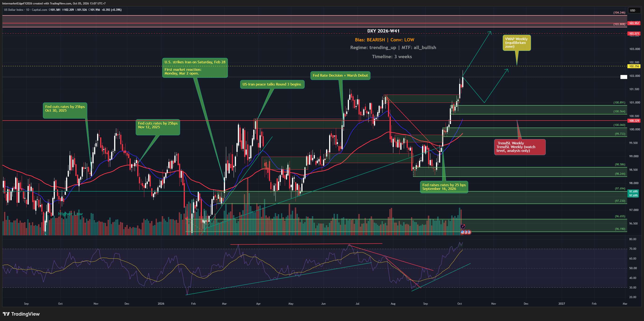The image size is (644, 321).
Task: Click the 'Nov' 2026 label beside '2027'
Action: point(493,304)
